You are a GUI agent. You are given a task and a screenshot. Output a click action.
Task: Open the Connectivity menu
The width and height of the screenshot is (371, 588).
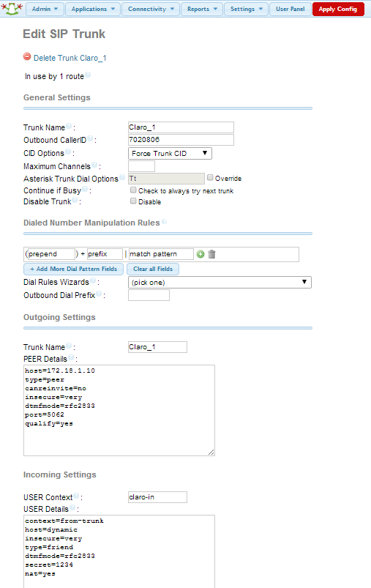click(151, 9)
